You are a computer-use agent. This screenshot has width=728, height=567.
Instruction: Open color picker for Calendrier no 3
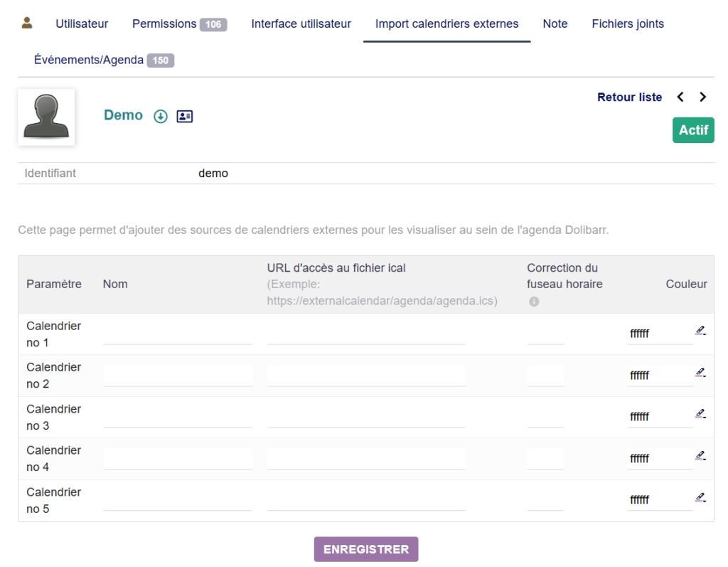700,413
